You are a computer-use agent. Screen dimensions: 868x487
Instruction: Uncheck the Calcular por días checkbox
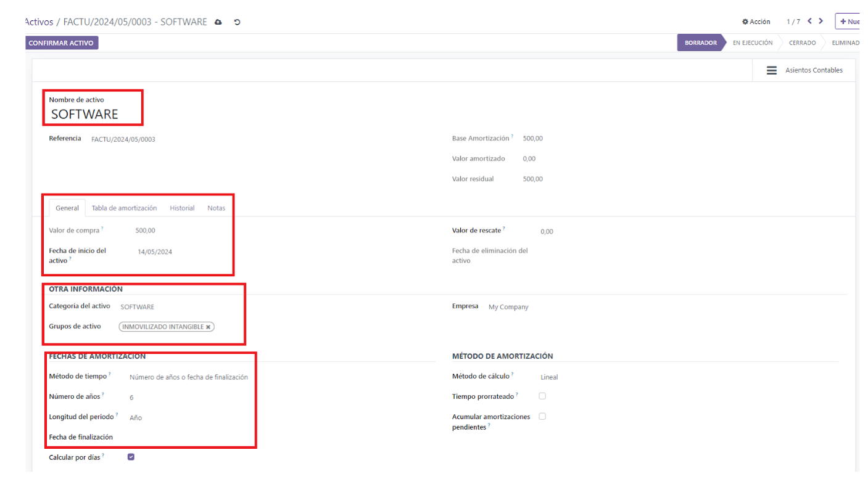(131, 457)
